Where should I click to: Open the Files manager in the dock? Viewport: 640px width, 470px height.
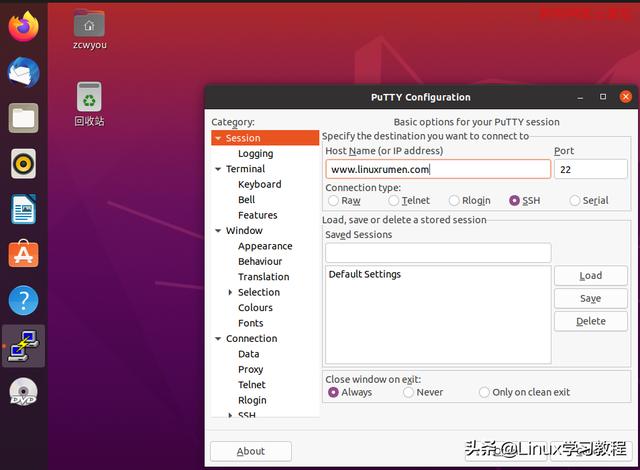[23, 118]
